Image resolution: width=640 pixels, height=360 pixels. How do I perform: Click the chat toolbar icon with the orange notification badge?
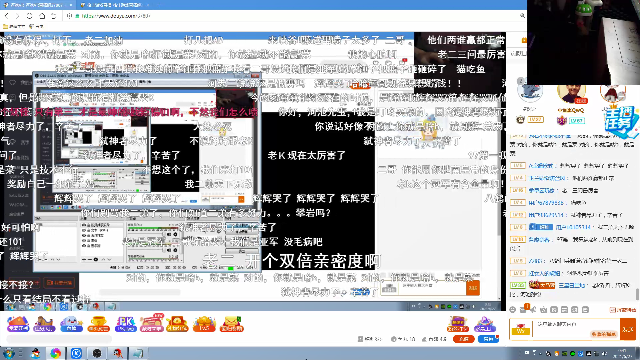coord(524,309)
